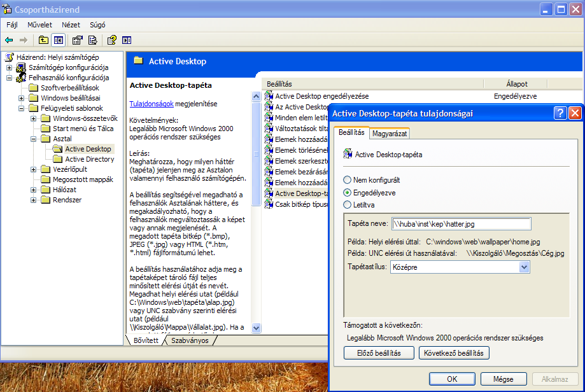
Task: Click the Back arrow toolbar icon
Action: click(x=9, y=40)
